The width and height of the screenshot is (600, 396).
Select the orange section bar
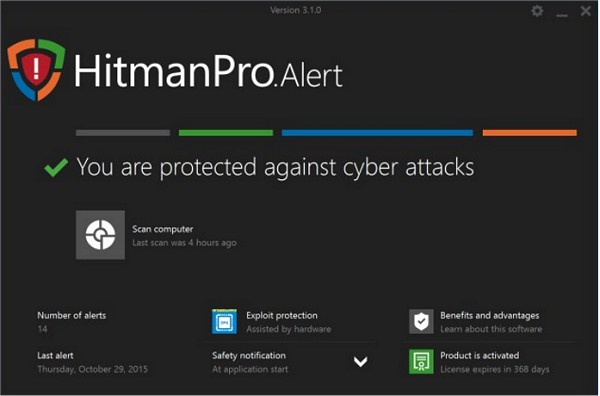pos(530,133)
